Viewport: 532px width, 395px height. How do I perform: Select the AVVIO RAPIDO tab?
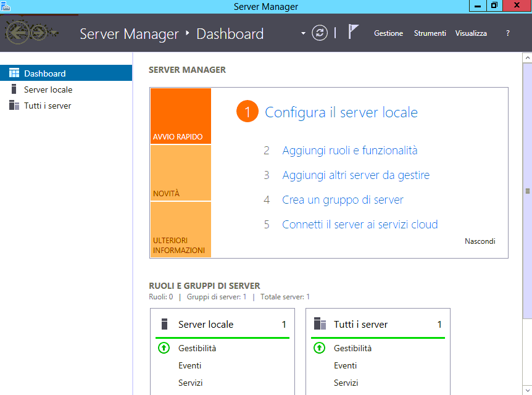pos(181,116)
